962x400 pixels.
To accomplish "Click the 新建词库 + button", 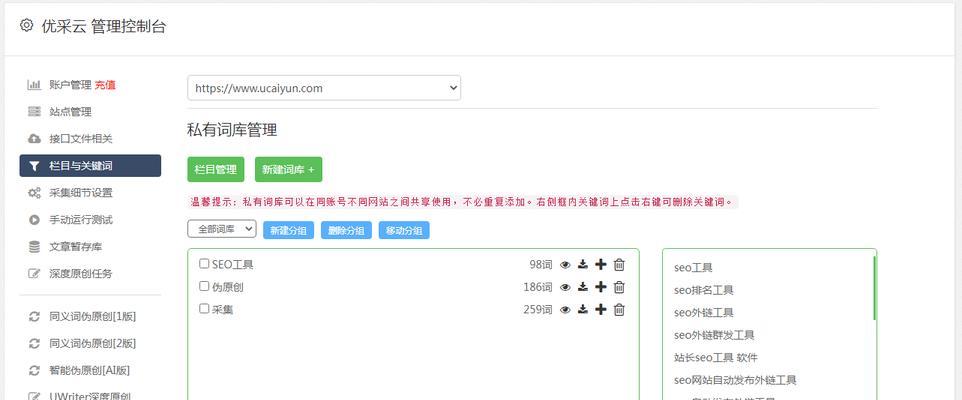I will pos(288,169).
